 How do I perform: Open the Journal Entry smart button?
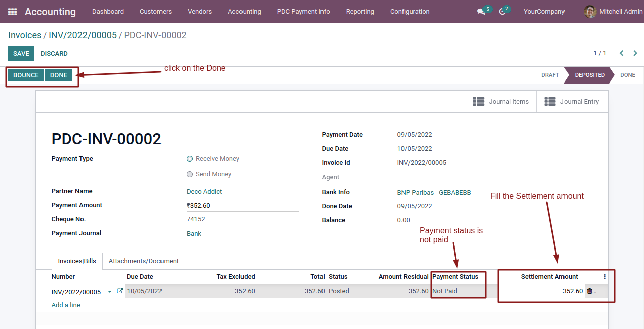[572, 102]
